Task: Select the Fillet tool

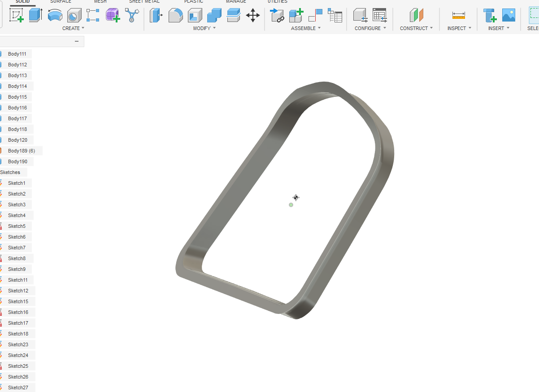Action: tap(175, 15)
